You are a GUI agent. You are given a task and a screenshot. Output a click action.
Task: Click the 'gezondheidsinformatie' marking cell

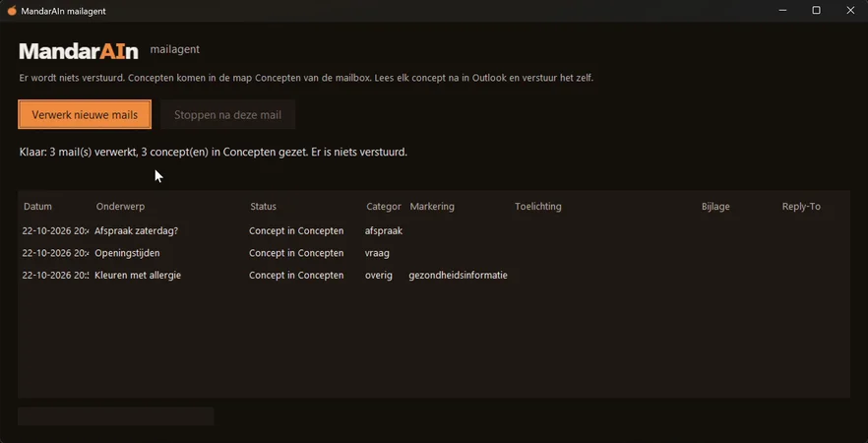[x=458, y=276]
